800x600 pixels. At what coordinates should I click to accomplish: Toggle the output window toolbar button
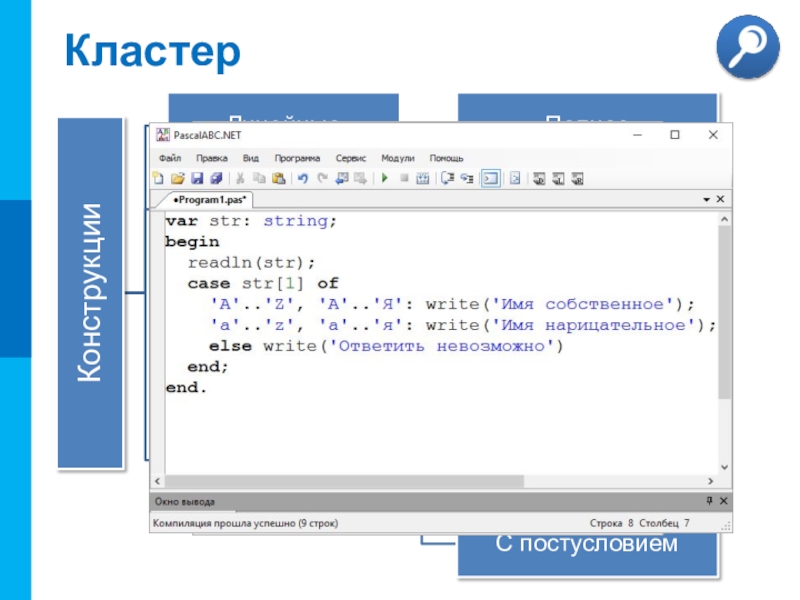point(490,179)
